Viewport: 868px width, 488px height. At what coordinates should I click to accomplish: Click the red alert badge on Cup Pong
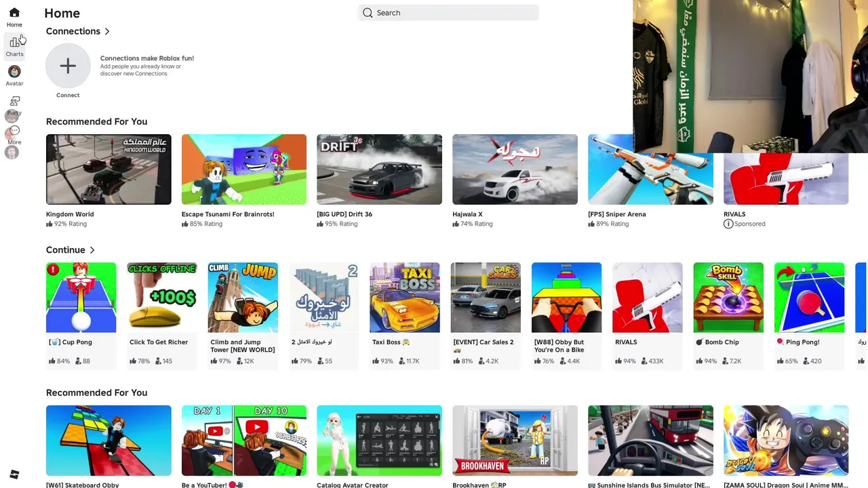click(53, 270)
